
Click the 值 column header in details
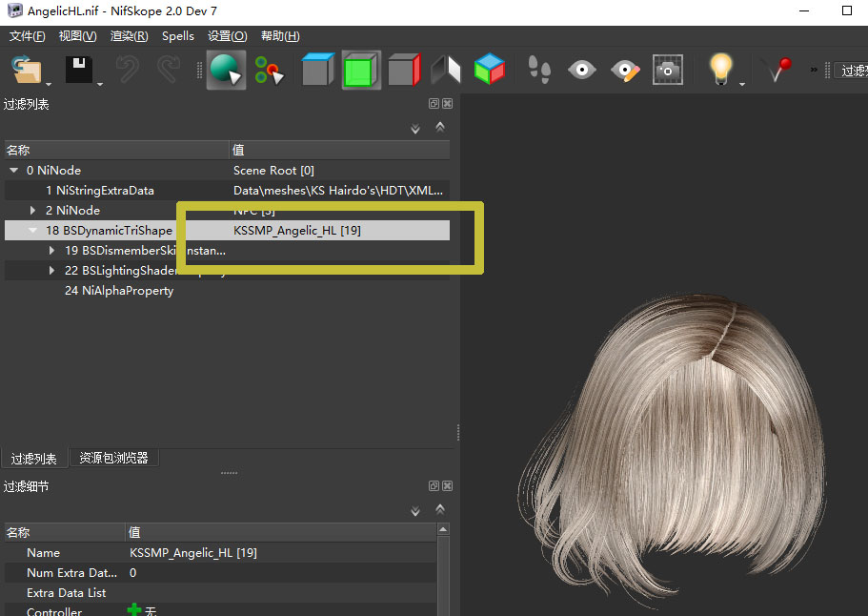pos(281,532)
